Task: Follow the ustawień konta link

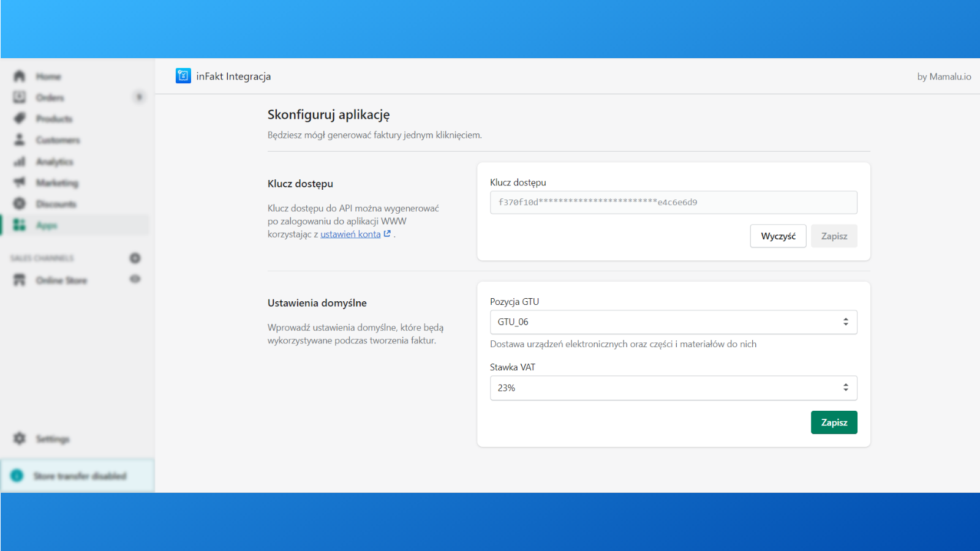Action: point(350,234)
